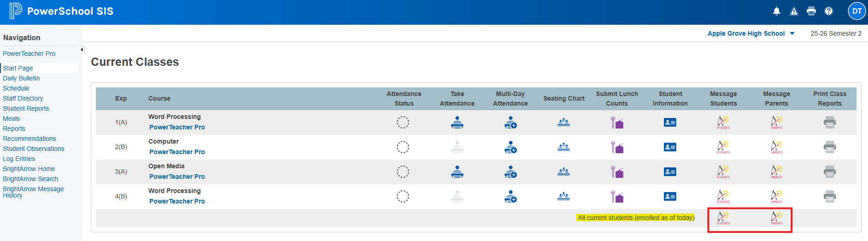Submit lunch counts for 3(A) Open Media
The height and width of the screenshot is (241, 868).
click(617, 172)
